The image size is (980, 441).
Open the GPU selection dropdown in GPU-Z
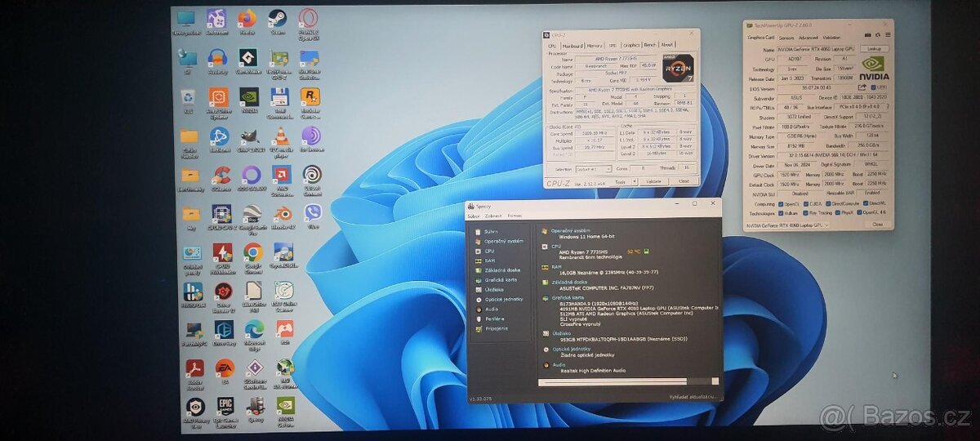click(787, 225)
